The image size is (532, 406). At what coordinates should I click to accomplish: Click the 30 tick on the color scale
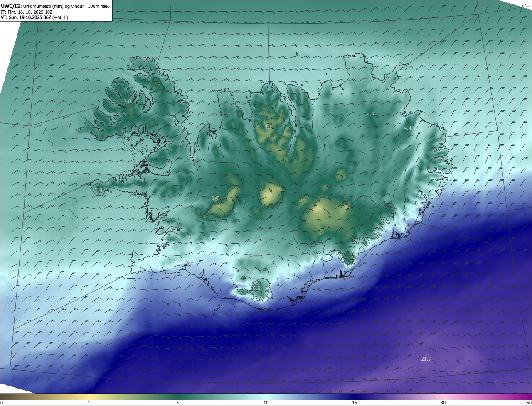click(443, 403)
